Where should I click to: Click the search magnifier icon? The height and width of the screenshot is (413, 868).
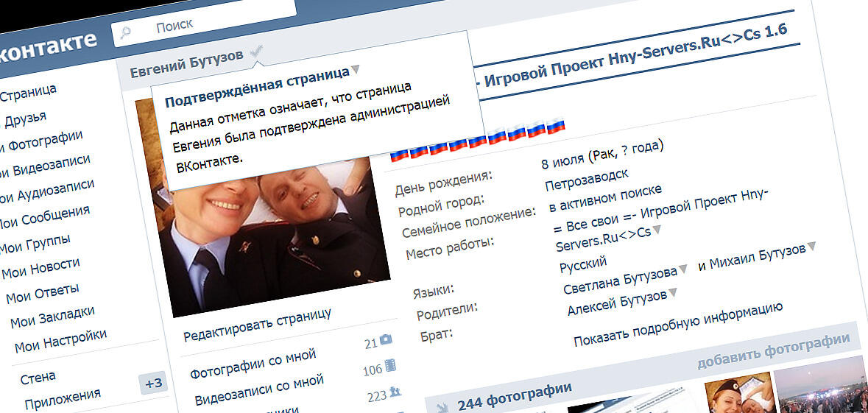pos(126,32)
